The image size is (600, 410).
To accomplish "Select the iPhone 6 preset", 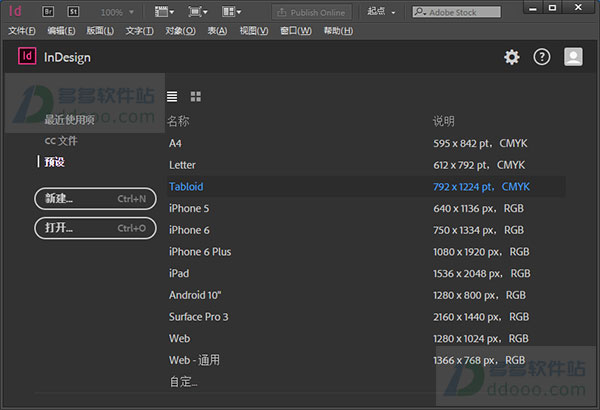I will pos(366,230).
